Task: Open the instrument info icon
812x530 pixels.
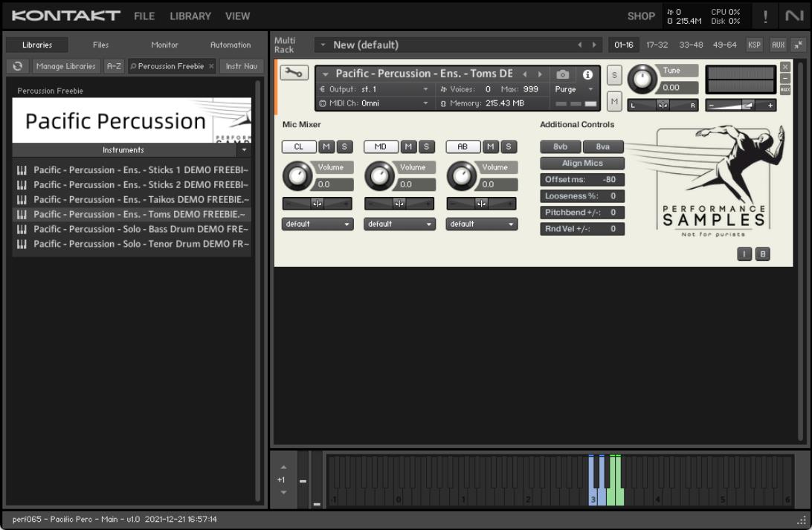Action: [x=587, y=74]
